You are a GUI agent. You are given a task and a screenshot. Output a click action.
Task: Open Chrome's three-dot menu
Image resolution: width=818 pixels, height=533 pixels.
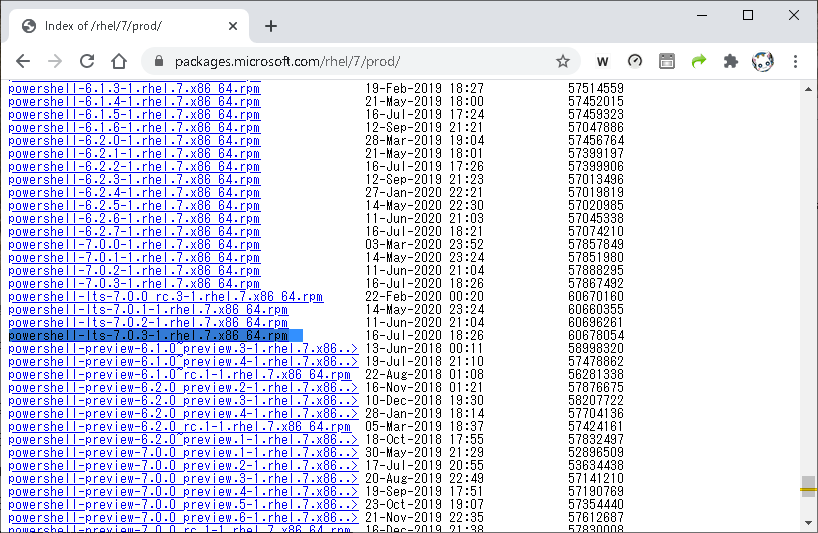(795, 62)
